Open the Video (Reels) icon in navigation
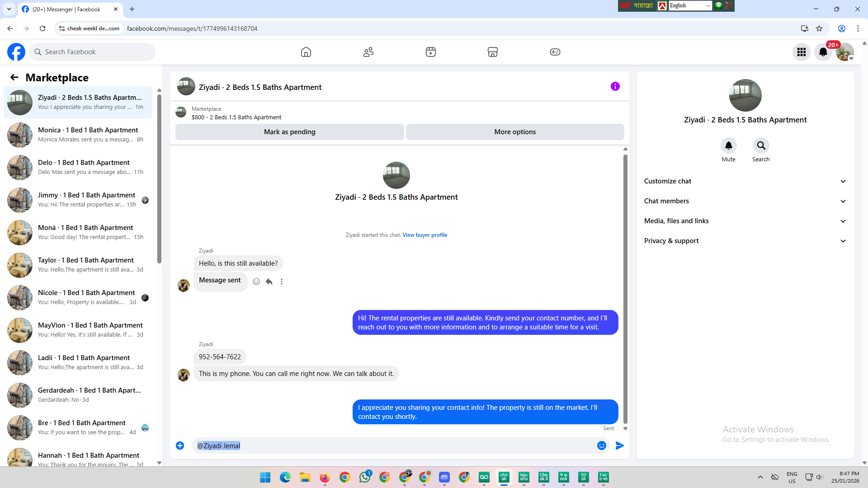The height and width of the screenshot is (488, 868). [x=431, y=52]
